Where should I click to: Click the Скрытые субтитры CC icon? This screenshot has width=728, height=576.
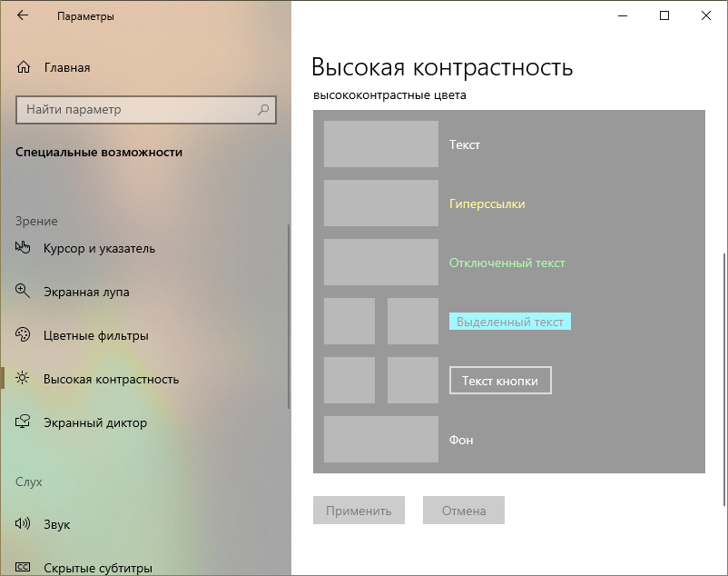tap(24, 568)
